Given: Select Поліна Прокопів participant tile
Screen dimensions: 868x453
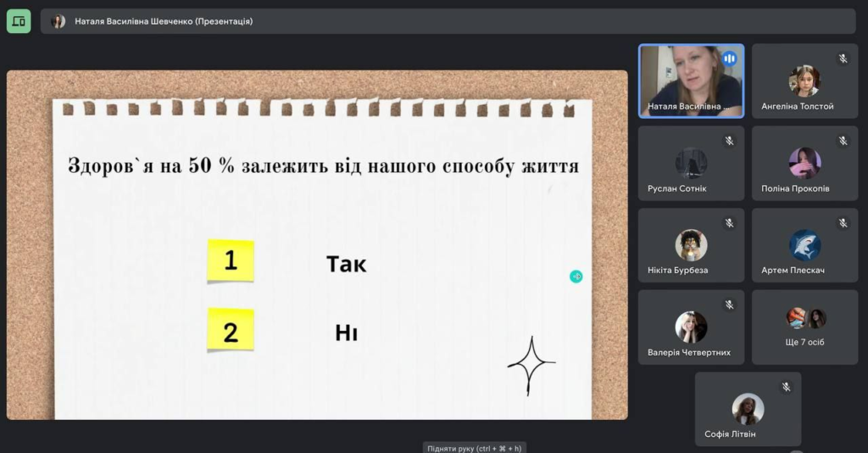Looking at the screenshot, I should 805,164.
